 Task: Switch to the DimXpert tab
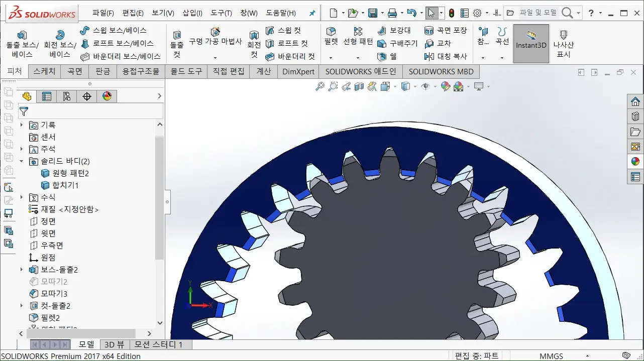coord(298,71)
